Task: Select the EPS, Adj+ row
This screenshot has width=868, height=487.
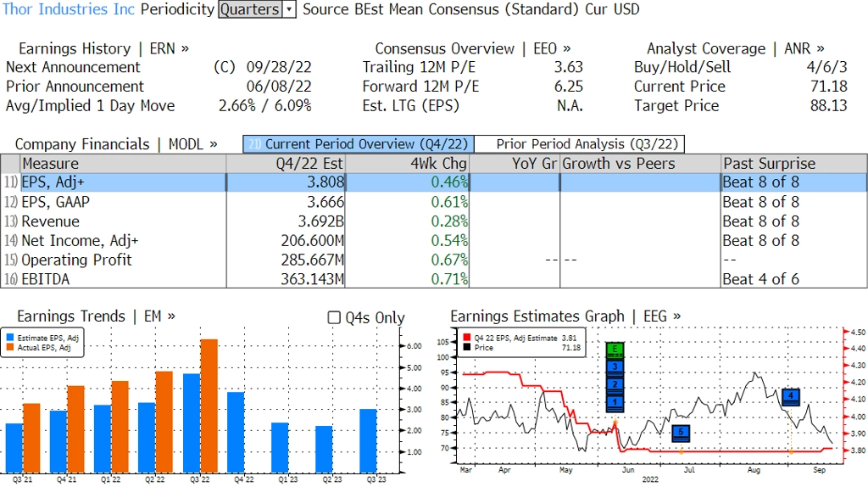Action: pyautogui.click(x=433, y=182)
